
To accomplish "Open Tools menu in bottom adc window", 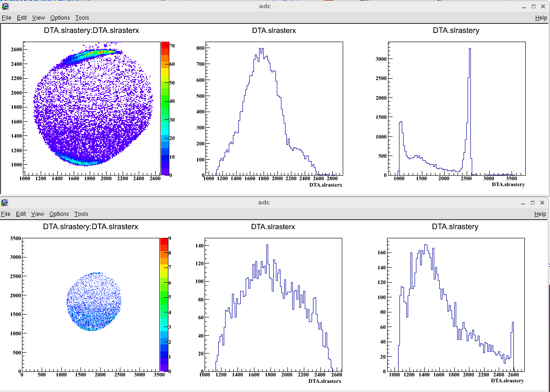I will point(81,214).
